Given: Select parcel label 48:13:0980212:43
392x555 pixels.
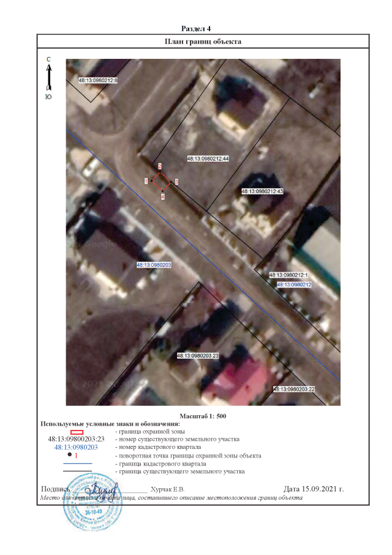Looking at the screenshot, I should click(263, 191).
